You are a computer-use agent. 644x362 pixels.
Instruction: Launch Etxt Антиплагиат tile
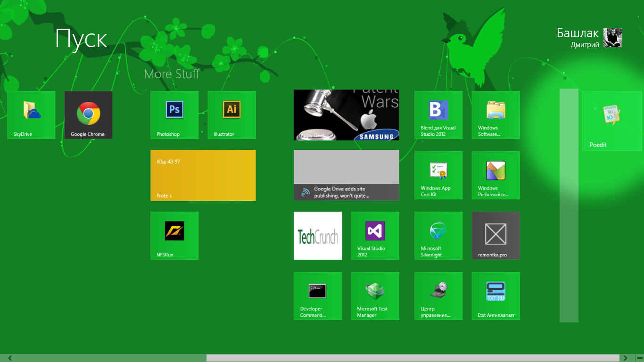click(x=496, y=296)
